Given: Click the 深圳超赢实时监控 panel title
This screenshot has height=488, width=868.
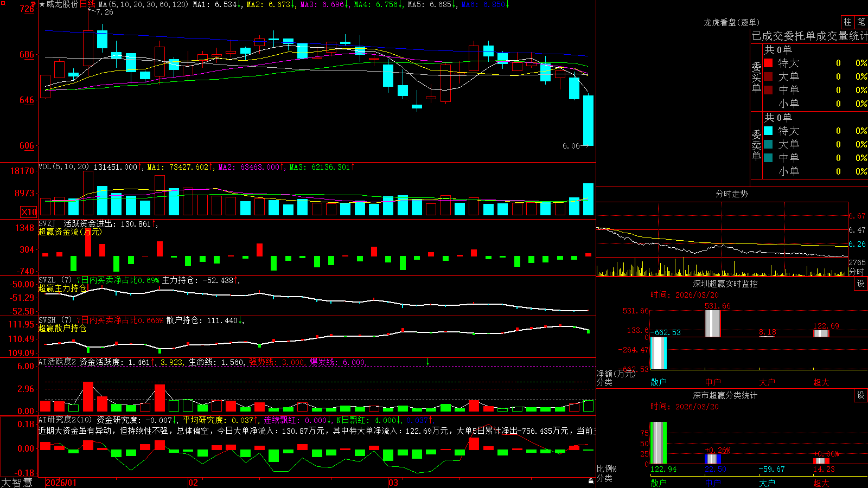Looking at the screenshot, I should tap(725, 284).
